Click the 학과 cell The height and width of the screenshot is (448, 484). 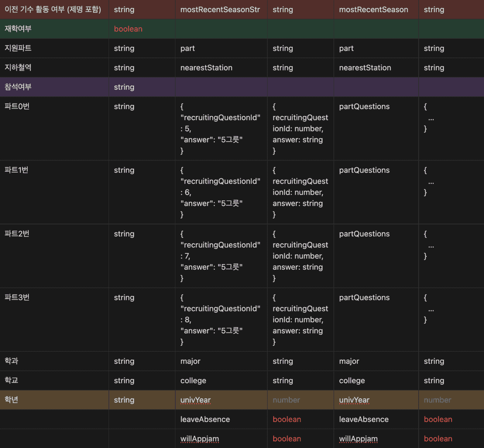click(x=11, y=361)
